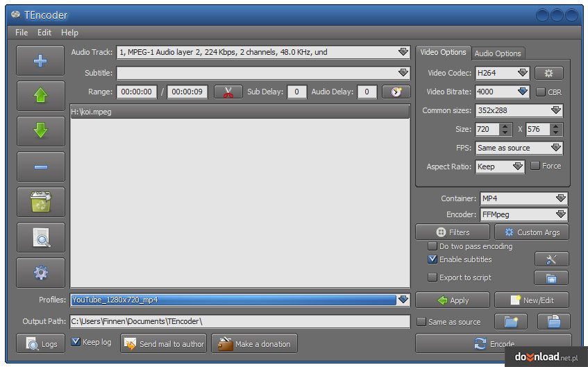The image size is (588, 367).
Task: Open the File menu
Action: [x=22, y=33]
